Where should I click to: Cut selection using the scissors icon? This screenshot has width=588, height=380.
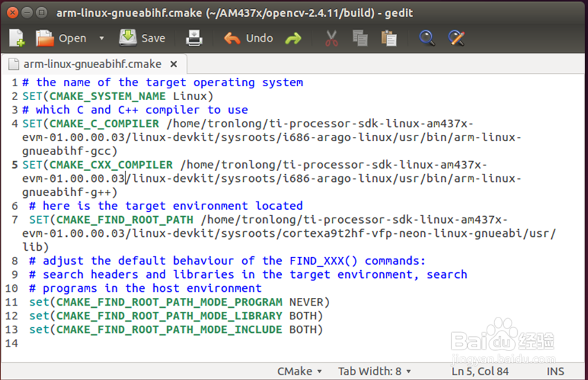click(x=332, y=38)
